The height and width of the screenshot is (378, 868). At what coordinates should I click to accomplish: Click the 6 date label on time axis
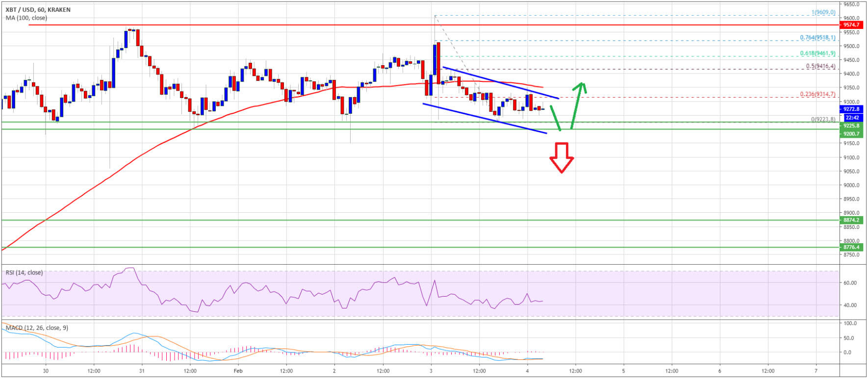pos(719,371)
